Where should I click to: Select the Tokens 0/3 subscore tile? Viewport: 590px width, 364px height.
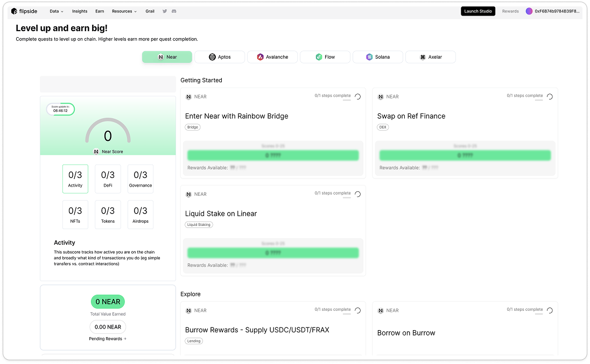(x=108, y=215)
